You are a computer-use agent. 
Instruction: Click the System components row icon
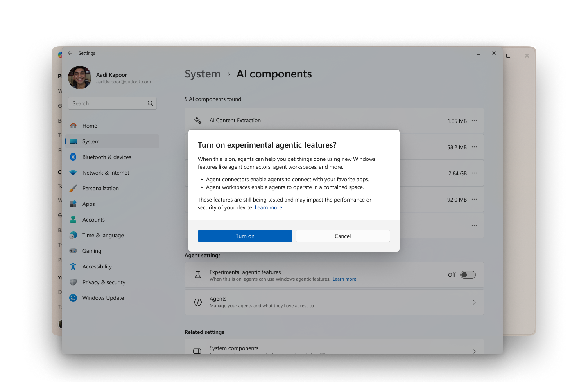tap(197, 351)
